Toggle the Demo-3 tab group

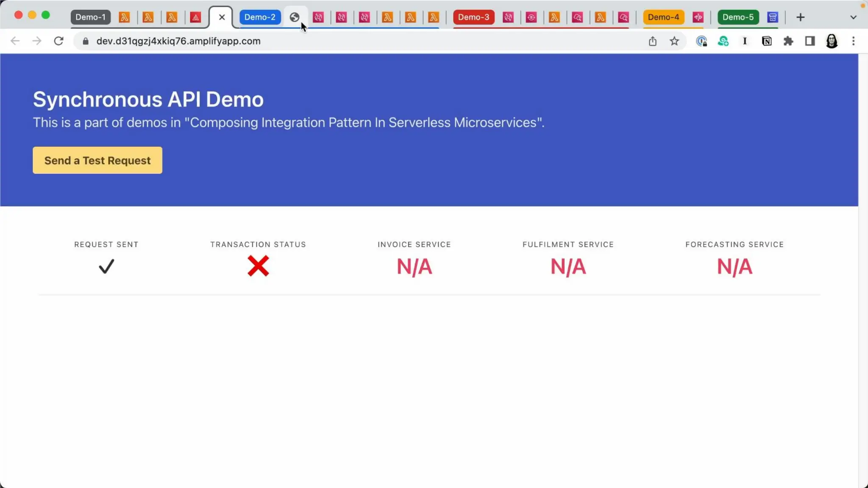(x=473, y=17)
